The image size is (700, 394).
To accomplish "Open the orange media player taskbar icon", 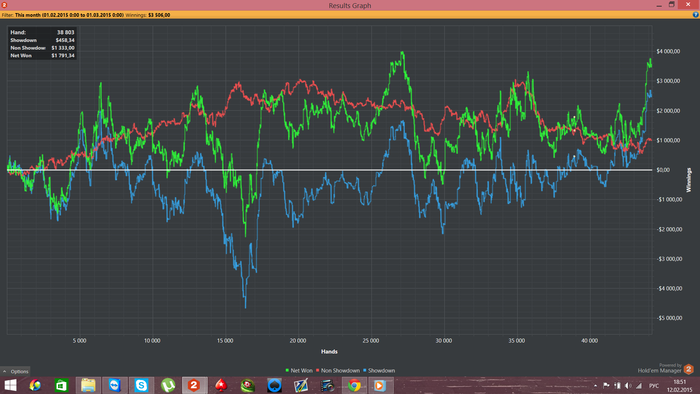I will [x=380, y=385].
